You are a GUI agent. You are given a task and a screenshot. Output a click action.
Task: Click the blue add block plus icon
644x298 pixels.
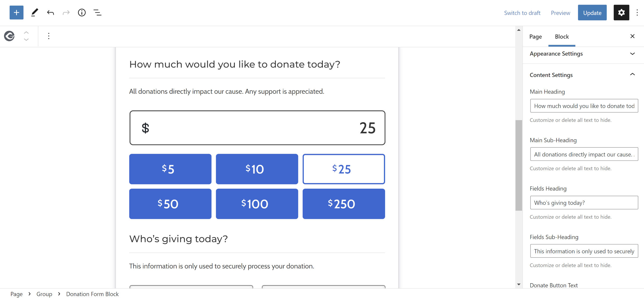(x=16, y=13)
